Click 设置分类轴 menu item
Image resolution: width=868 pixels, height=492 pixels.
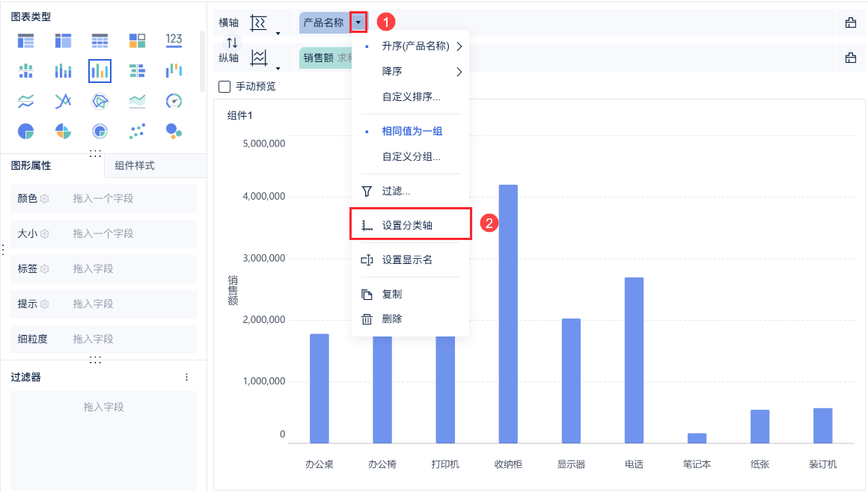pyautogui.click(x=412, y=225)
